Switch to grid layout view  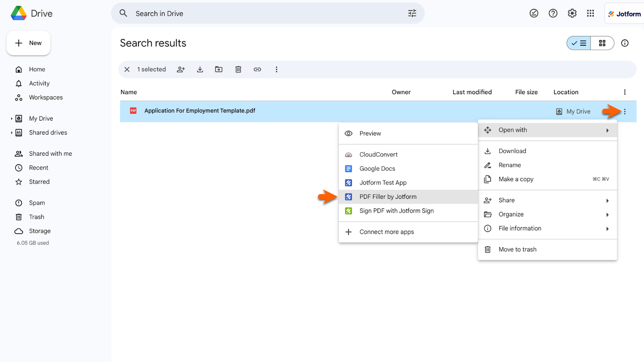point(602,43)
